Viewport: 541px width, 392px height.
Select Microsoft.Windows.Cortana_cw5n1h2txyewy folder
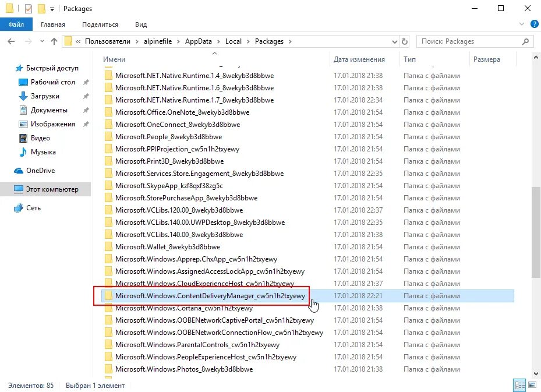coord(184,308)
